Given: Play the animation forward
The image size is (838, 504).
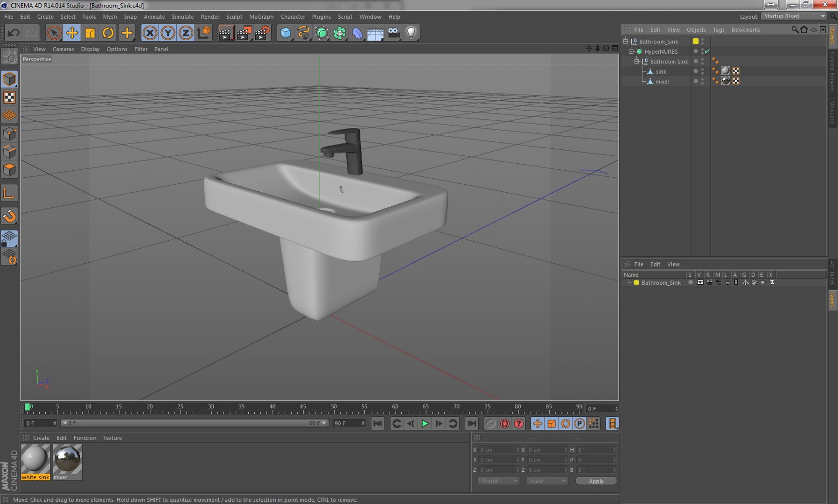Looking at the screenshot, I should pyautogui.click(x=425, y=423).
